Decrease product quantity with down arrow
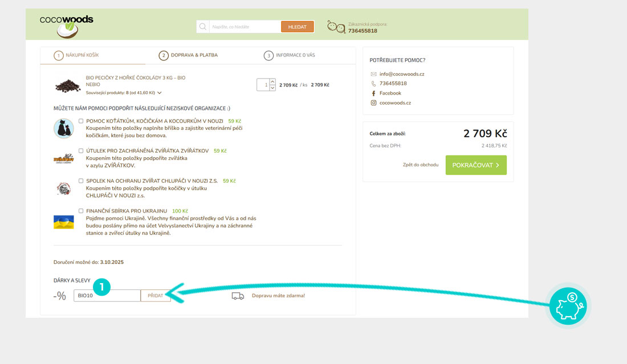The image size is (627, 364). (x=272, y=88)
